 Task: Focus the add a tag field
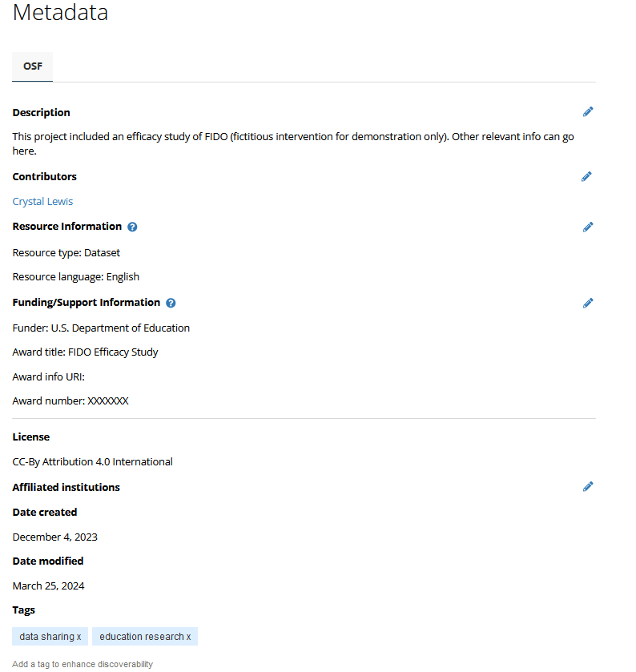pyautogui.click(x=83, y=664)
